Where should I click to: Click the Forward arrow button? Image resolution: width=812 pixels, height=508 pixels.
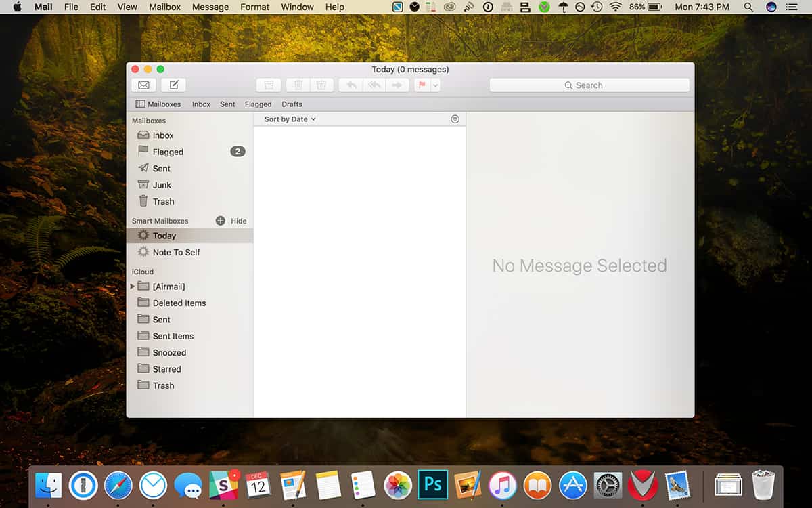[x=397, y=85]
